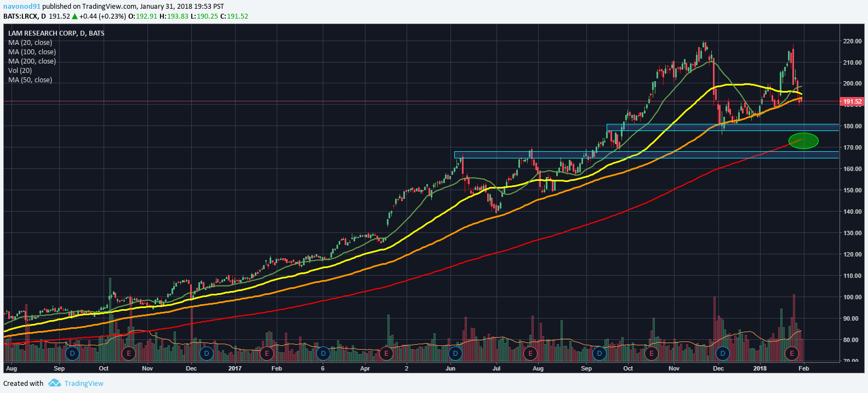The width and height of the screenshot is (868, 393).
Task: Select the MA (20, close) legend
Action: coord(30,43)
